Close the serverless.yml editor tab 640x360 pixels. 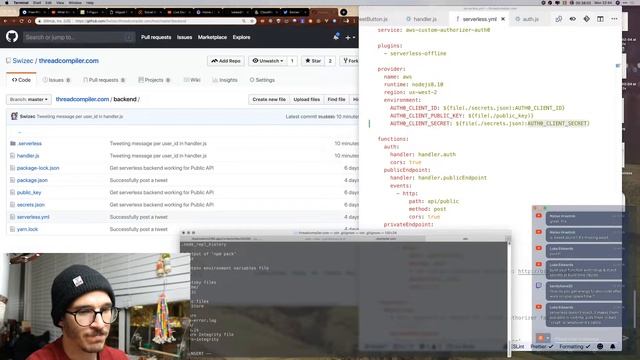(503, 19)
